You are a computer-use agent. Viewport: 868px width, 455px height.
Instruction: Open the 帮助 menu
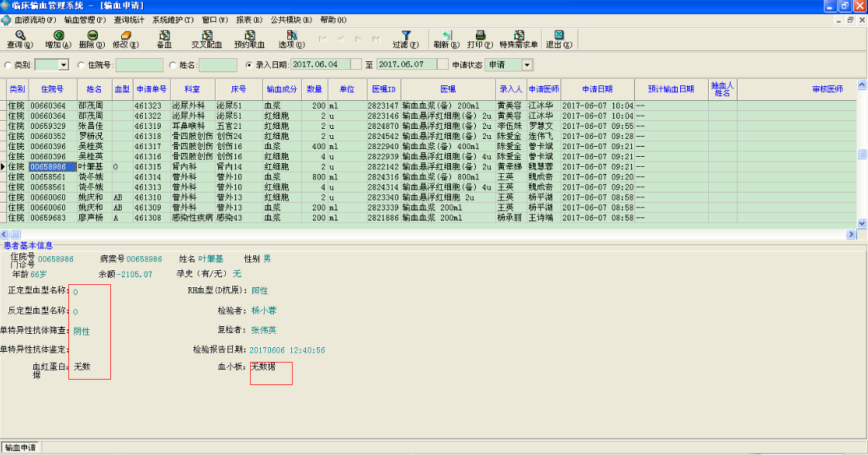[333, 20]
